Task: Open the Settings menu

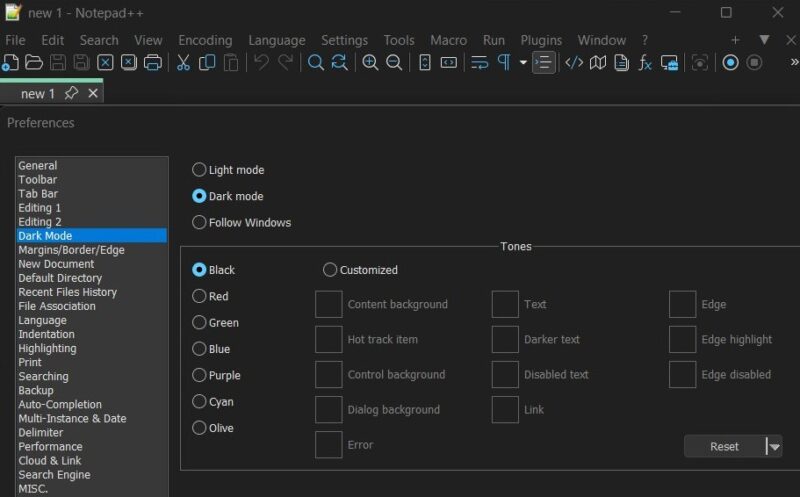Action: 344,40
